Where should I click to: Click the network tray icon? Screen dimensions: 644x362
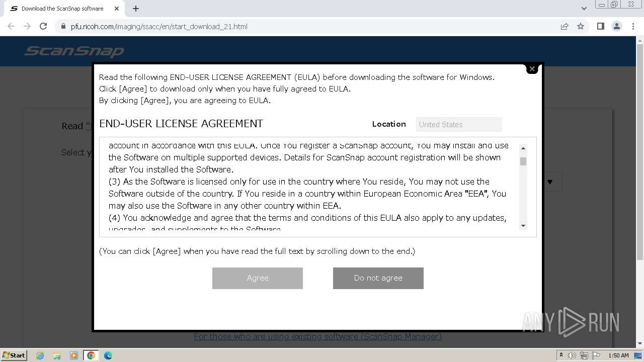coord(584,355)
